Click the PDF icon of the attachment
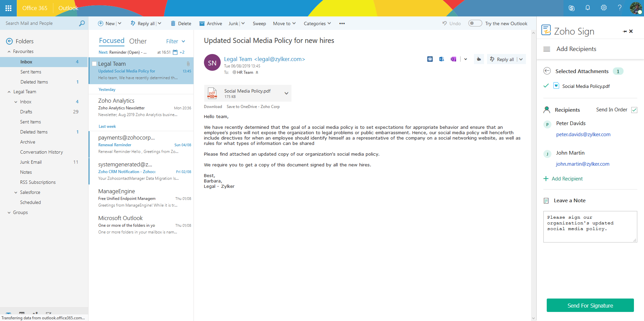 212,93
